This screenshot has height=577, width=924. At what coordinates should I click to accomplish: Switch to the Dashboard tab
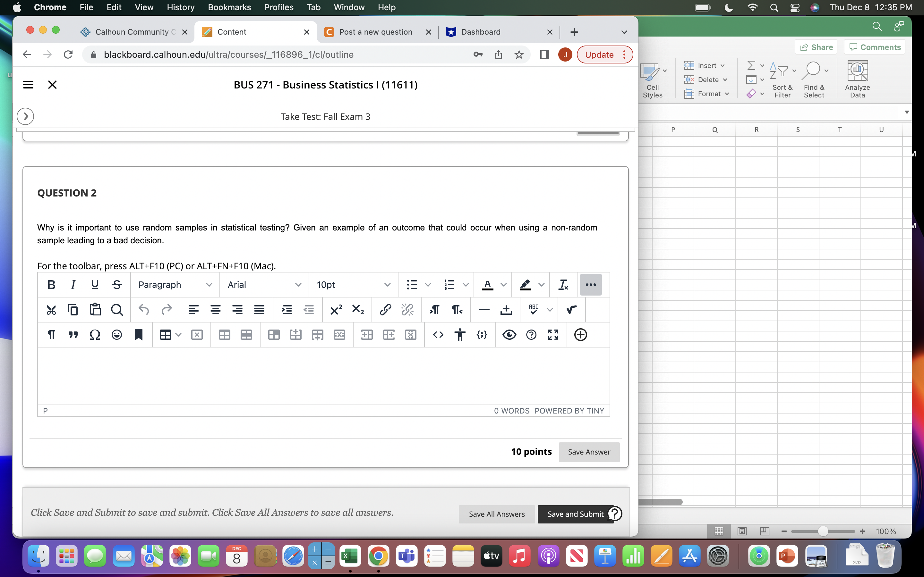click(481, 32)
